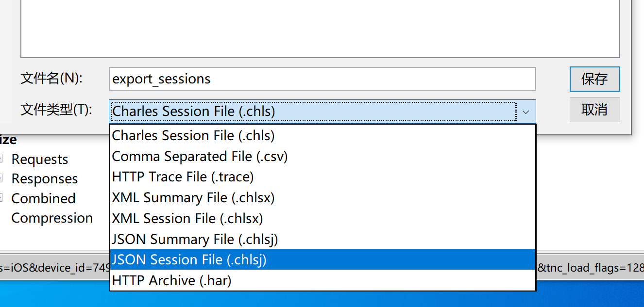Select the Compression tree row

coord(52,218)
